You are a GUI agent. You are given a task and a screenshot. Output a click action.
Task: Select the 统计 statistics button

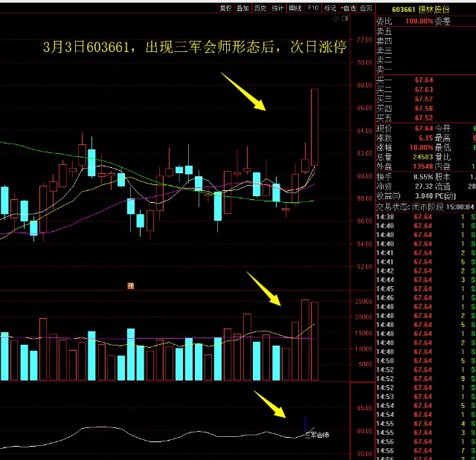tap(277, 8)
